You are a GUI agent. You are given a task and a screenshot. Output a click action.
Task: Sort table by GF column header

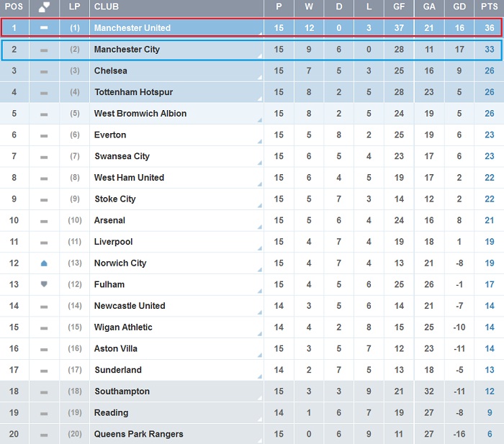click(399, 6)
